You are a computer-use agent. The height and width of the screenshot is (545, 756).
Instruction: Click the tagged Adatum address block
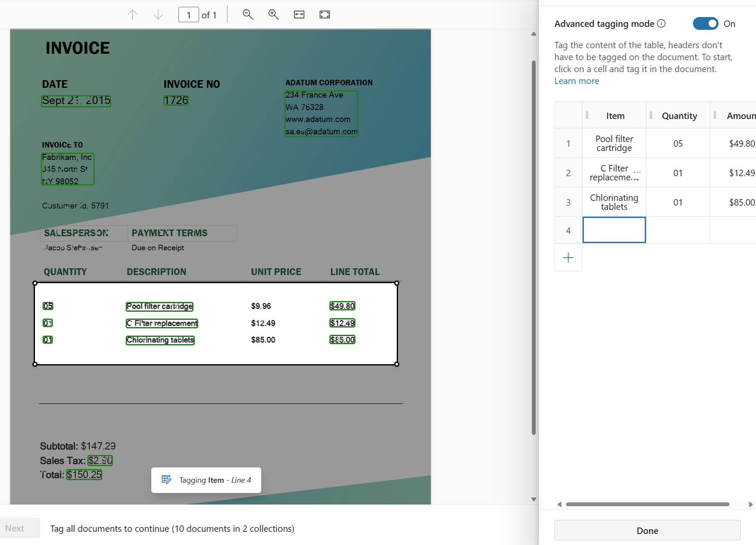pyautogui.click(x=321, y=113)
